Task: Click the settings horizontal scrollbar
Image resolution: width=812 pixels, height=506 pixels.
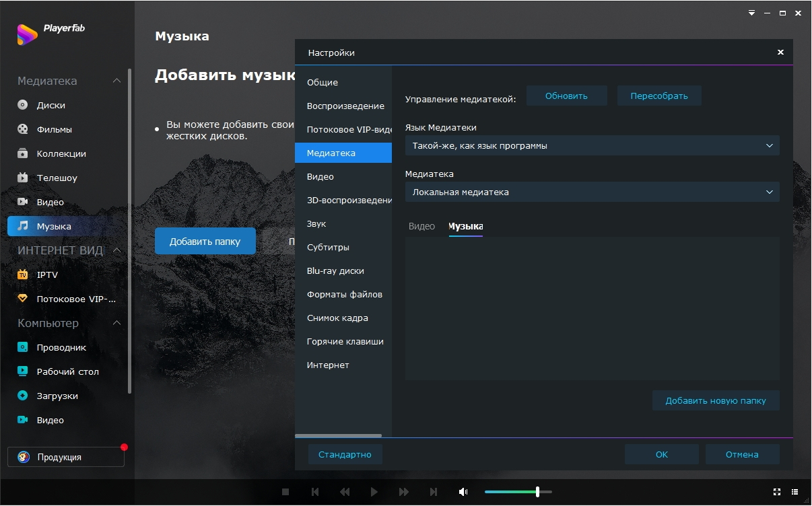Action: click(x=338, y=436)
